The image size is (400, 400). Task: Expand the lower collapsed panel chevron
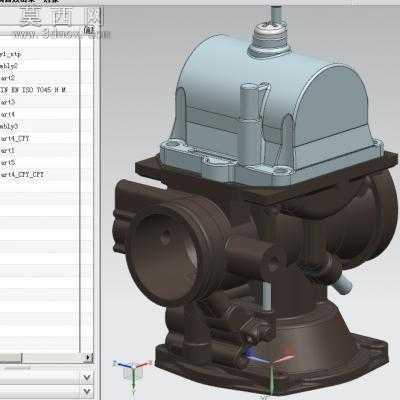87,391
